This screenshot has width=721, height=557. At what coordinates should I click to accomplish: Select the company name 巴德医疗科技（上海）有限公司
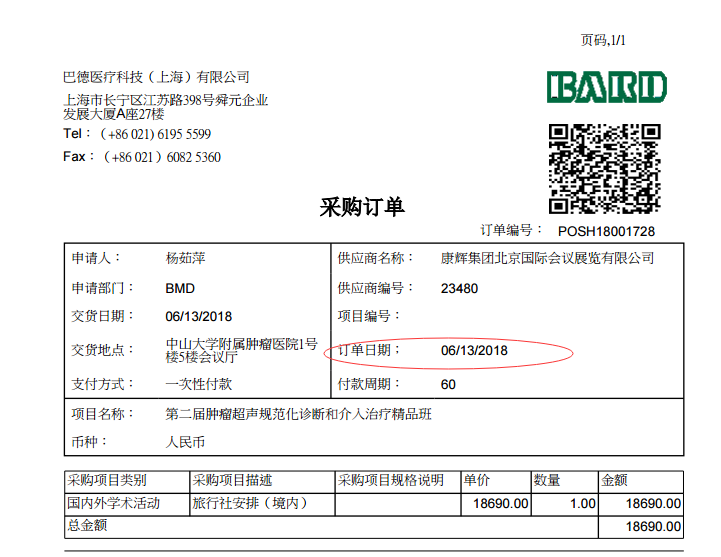pyautogui.click(x=156, y=77)
